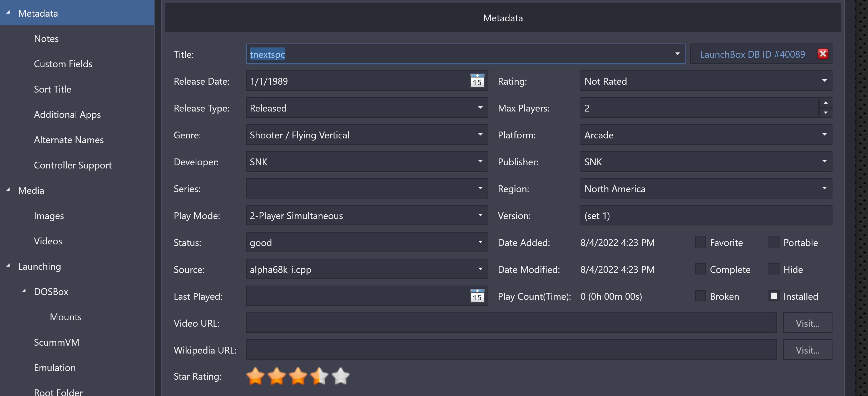Click into the Wikipedia URL field
Viewport: 868px width, 396px height.
(510, 350)
